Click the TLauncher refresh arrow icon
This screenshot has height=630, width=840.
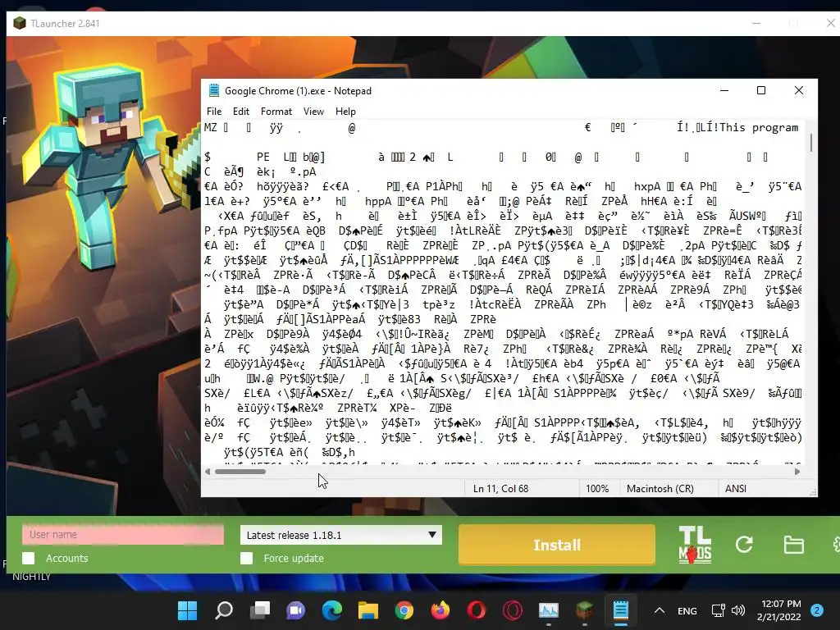[x=744, y=545]
